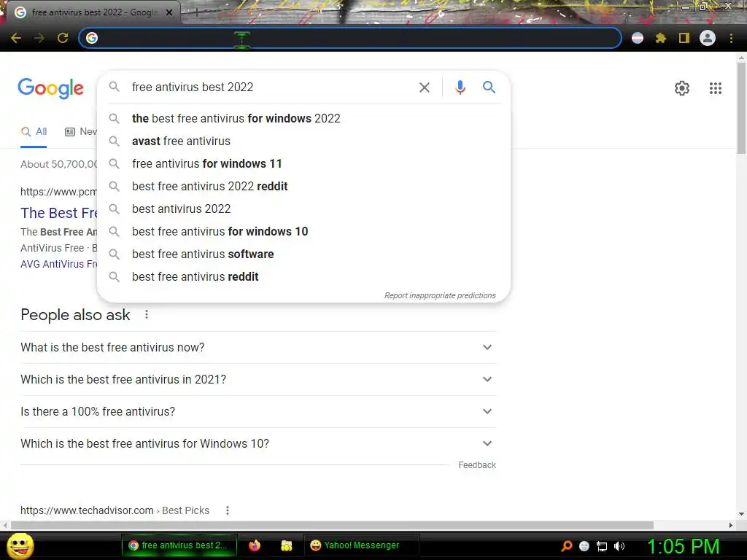Viewport: 747px width, 560px height.
Task: Open People also ask three-dot options
Action: coord(146,314)
